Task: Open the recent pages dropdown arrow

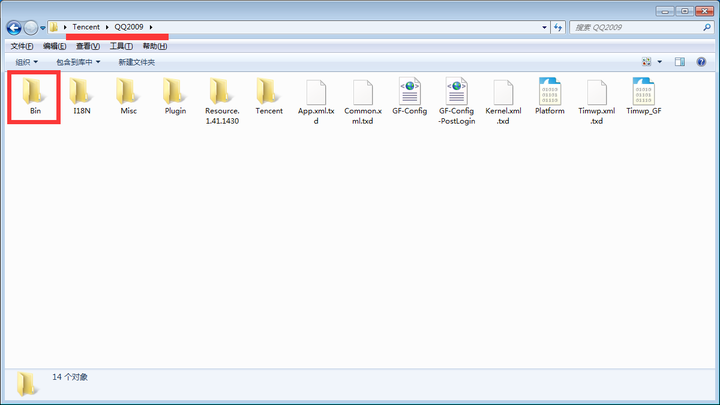Action: point(42,28)
